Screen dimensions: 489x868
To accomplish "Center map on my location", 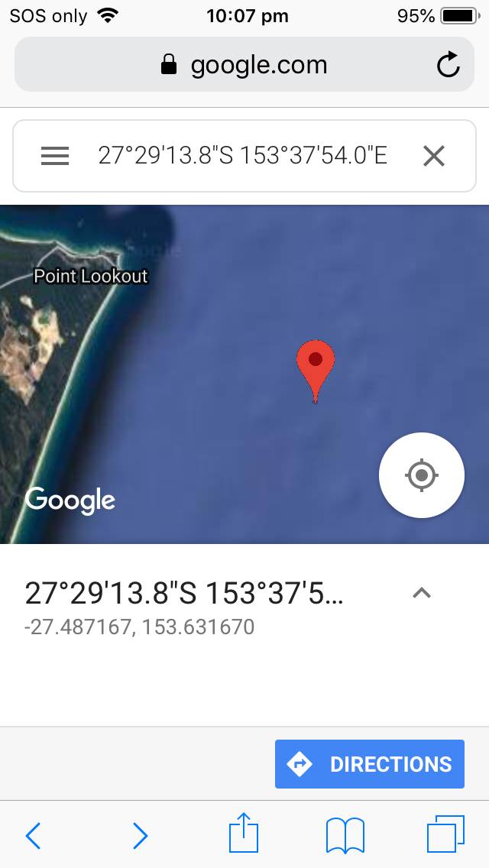I will [422, 475].
